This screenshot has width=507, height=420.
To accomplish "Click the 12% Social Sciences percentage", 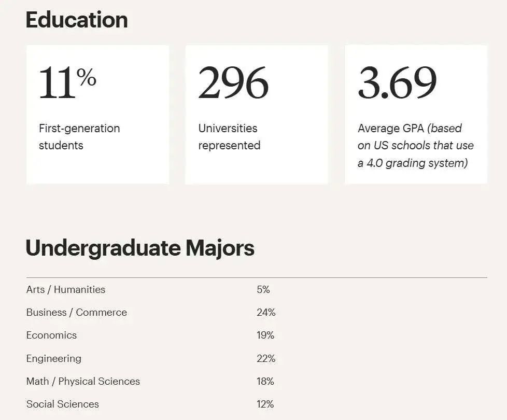I will point(265,404).
